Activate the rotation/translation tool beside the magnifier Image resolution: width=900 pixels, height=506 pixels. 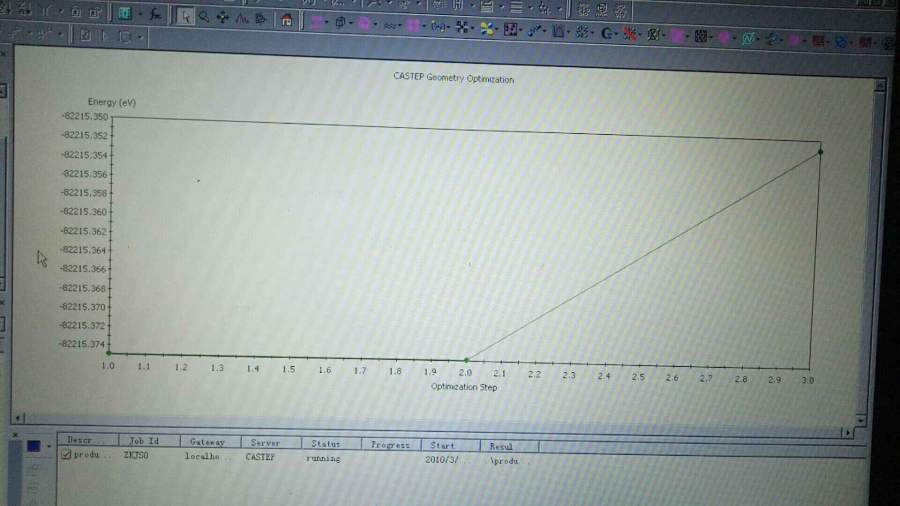click(223, 18)
